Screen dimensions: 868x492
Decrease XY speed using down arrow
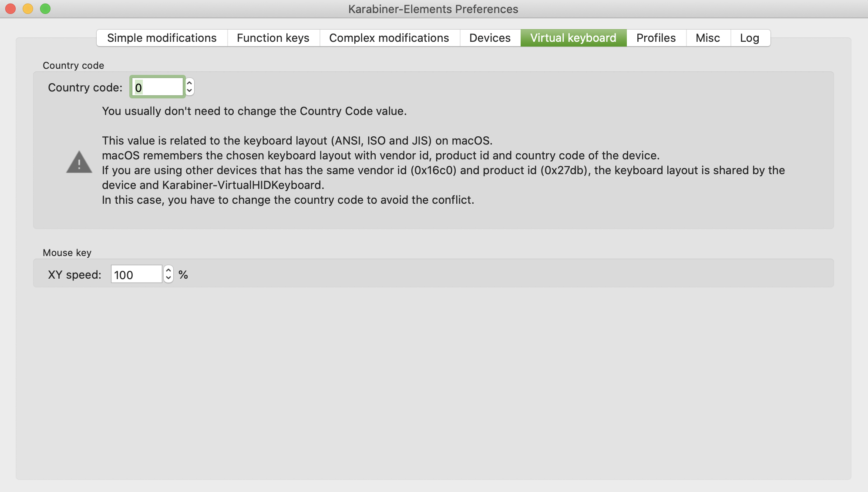pos(168,278)
